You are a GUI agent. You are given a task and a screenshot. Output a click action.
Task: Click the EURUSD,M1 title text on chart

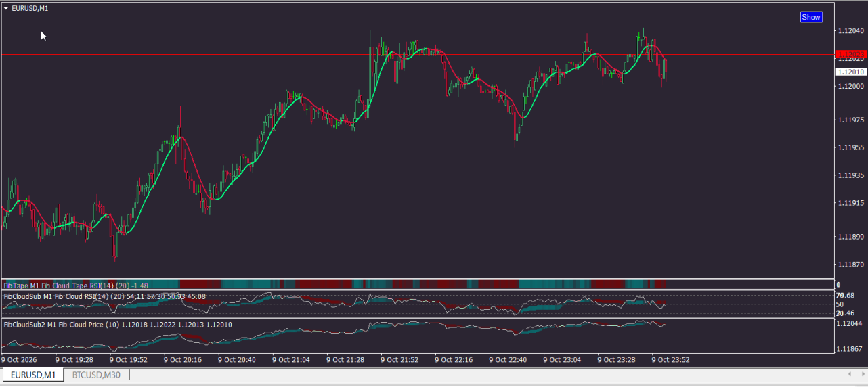tap(30, 8)
